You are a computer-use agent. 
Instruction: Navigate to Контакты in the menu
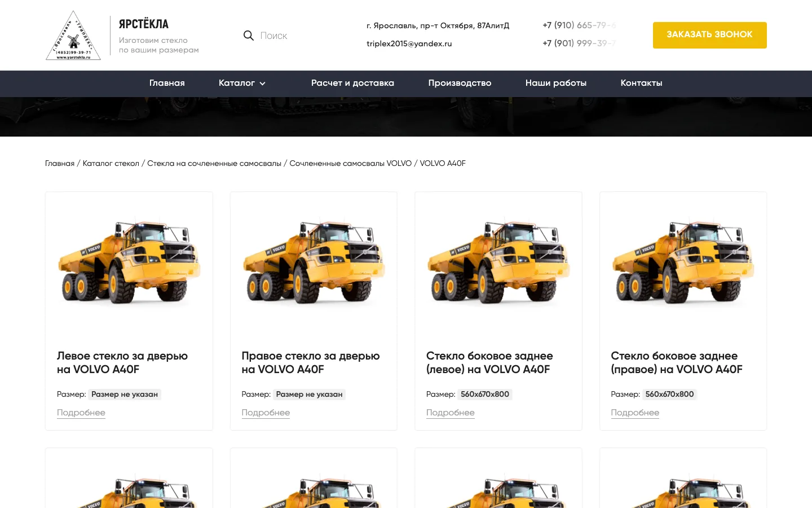click(641, 83)
